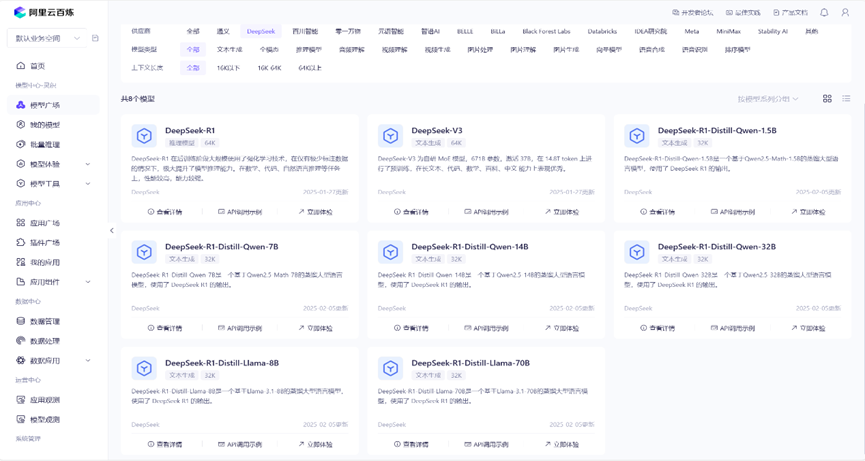
Task: Select 16K以下 context length filter
Action: (x=228, y=68)
